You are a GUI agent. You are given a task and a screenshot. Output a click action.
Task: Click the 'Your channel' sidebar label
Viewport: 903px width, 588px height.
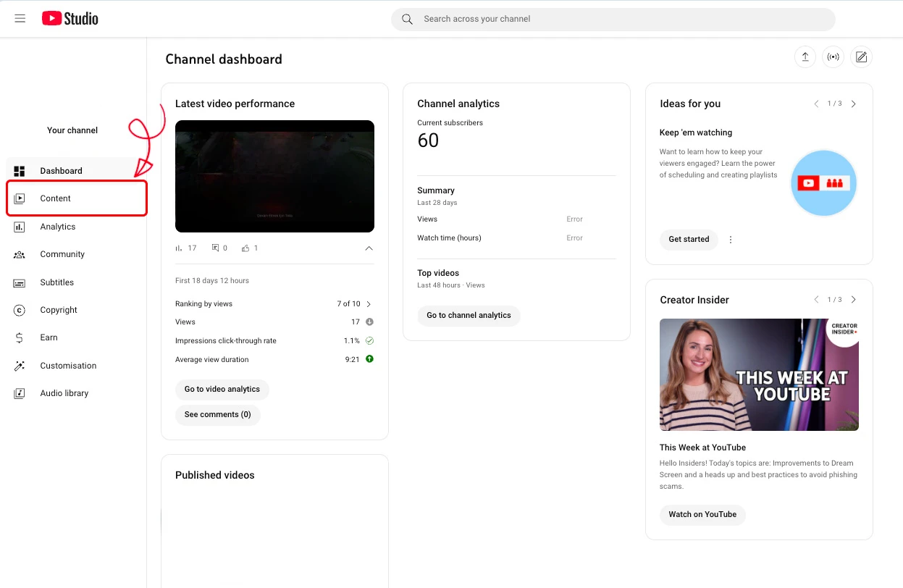pos(72,130)
